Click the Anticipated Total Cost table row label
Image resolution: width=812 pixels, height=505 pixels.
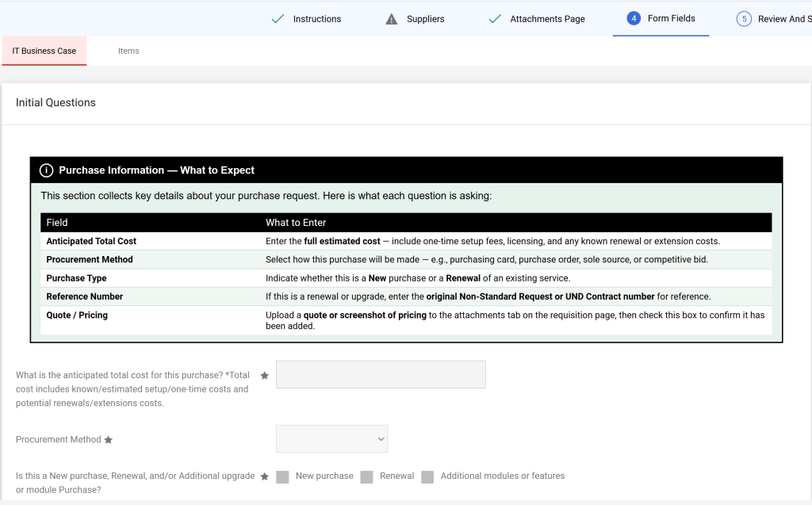coord(91,241)
